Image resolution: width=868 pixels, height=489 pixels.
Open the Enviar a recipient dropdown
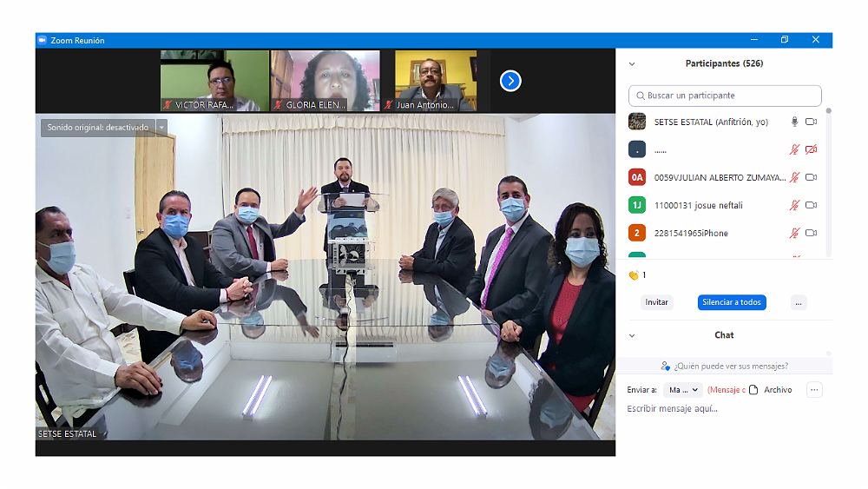tap(683, 390)
